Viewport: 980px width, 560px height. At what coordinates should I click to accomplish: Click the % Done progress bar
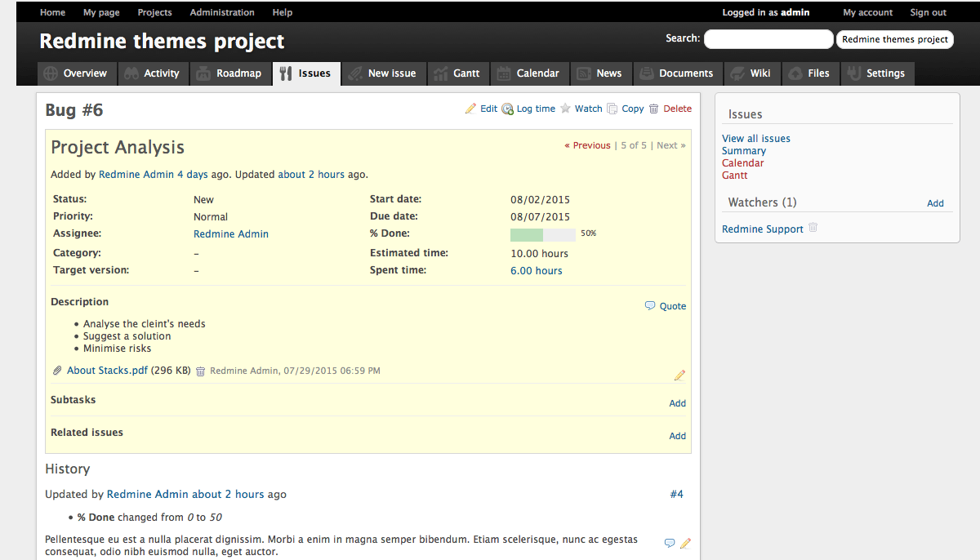pos(543,235)
